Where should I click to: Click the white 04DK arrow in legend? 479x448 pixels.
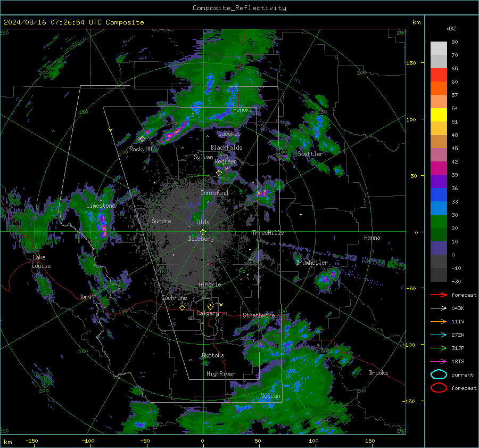(439, 308)
